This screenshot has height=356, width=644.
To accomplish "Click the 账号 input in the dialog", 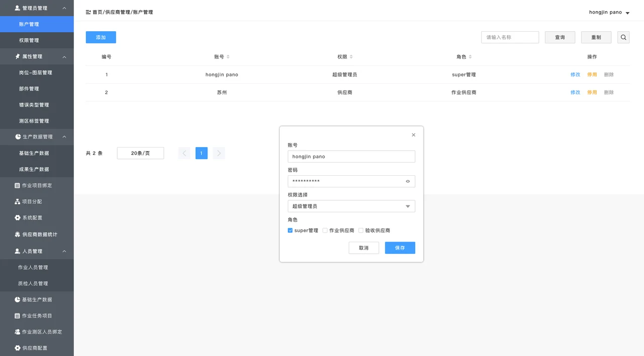I will pyautogui.click(x=351, y=157).
